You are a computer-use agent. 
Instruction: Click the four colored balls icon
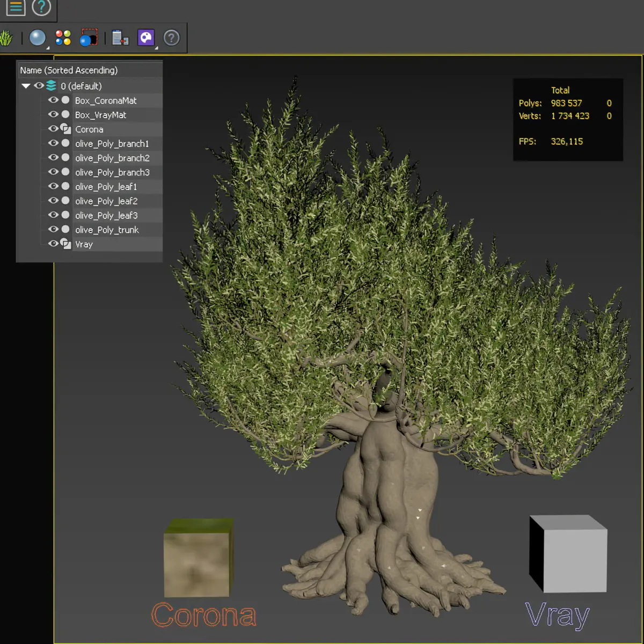click(x=63, y=38)
